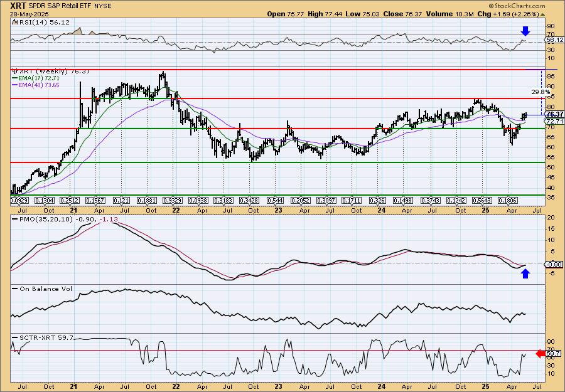Screen dimensions: 565x392
Task: Click the 0.3743 value box
Action: point(431,200)
